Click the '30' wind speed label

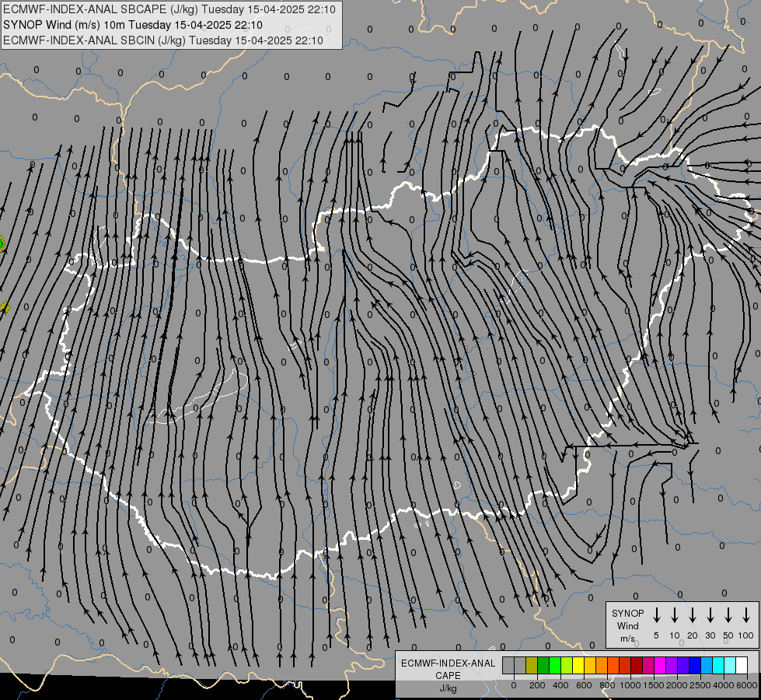710,635
